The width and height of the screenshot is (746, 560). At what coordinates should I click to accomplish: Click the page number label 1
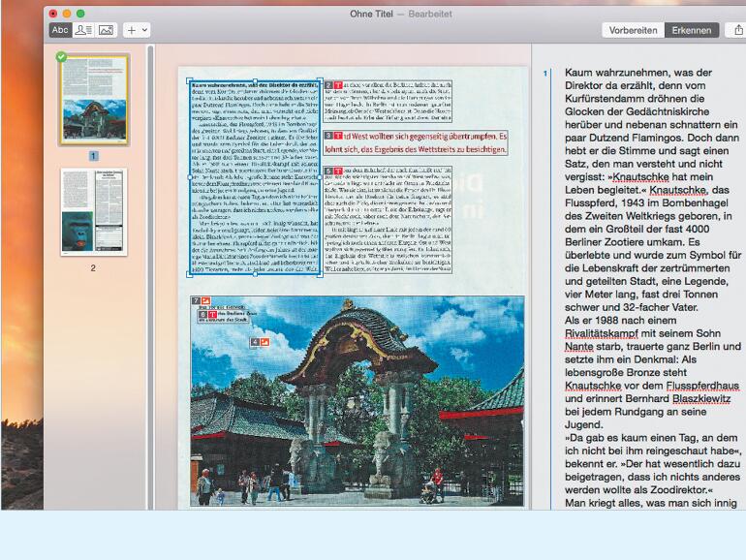click(x=93, y=156)
